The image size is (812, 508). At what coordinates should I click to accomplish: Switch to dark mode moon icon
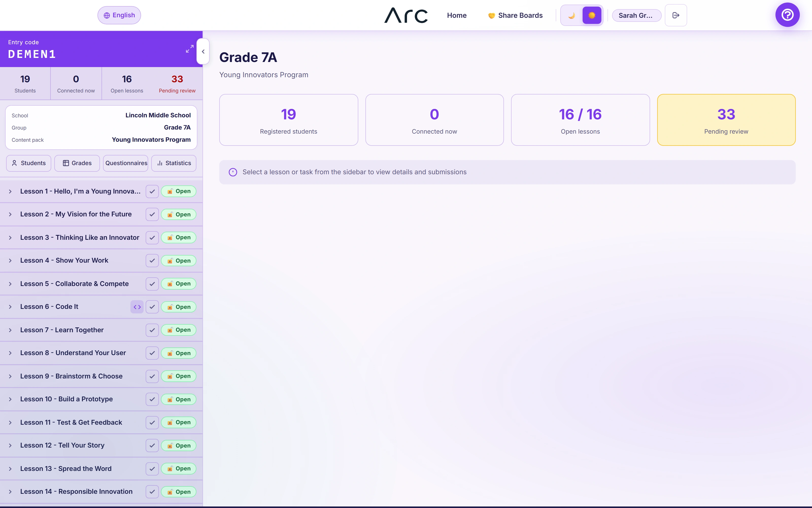(x=572, y=15)
